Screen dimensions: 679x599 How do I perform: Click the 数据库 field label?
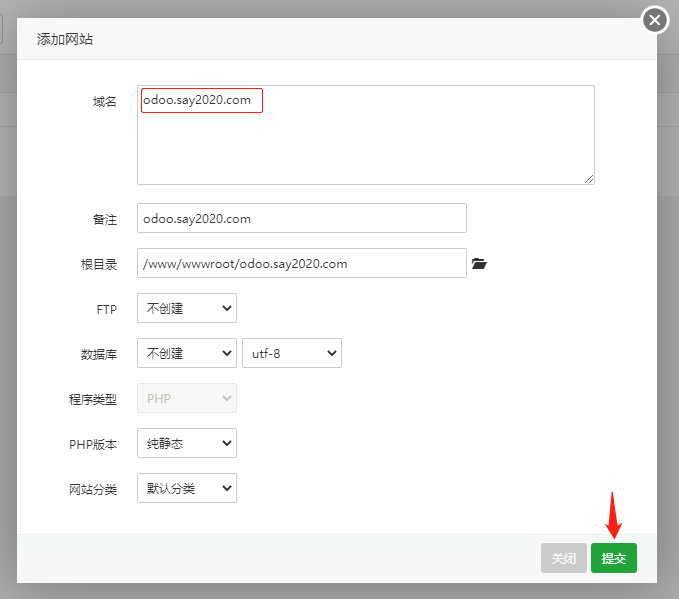99,354
